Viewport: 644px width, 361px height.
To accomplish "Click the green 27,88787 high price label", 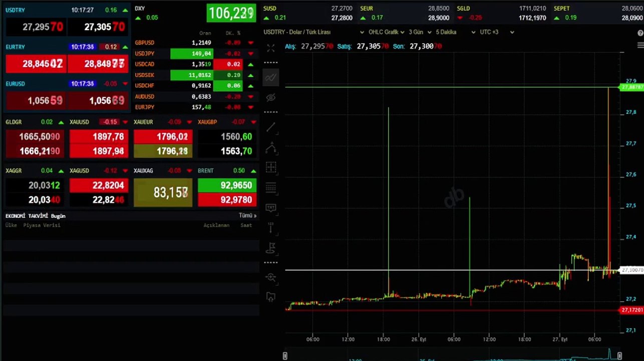I will click(632, 87).
